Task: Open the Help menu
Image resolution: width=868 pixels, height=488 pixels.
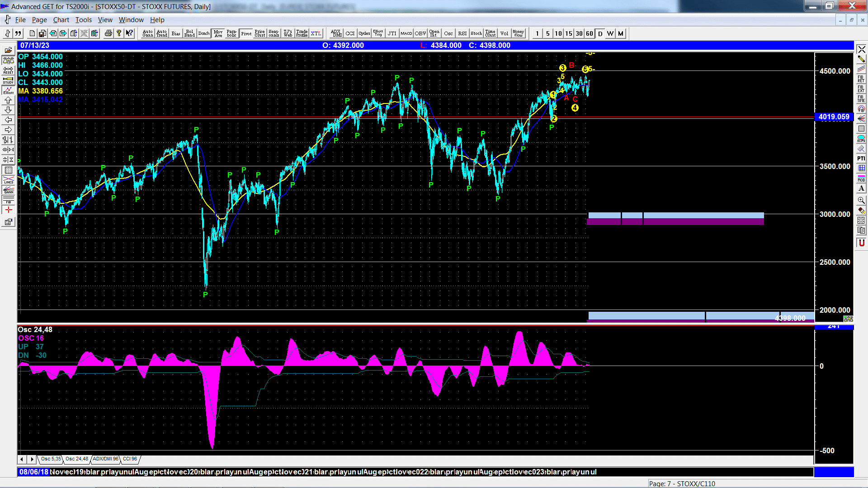Action: pos(157,20)
